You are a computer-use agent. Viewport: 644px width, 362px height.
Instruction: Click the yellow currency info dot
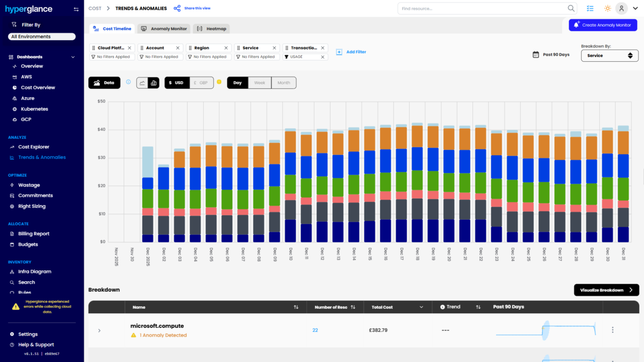(x=219, y=82)
